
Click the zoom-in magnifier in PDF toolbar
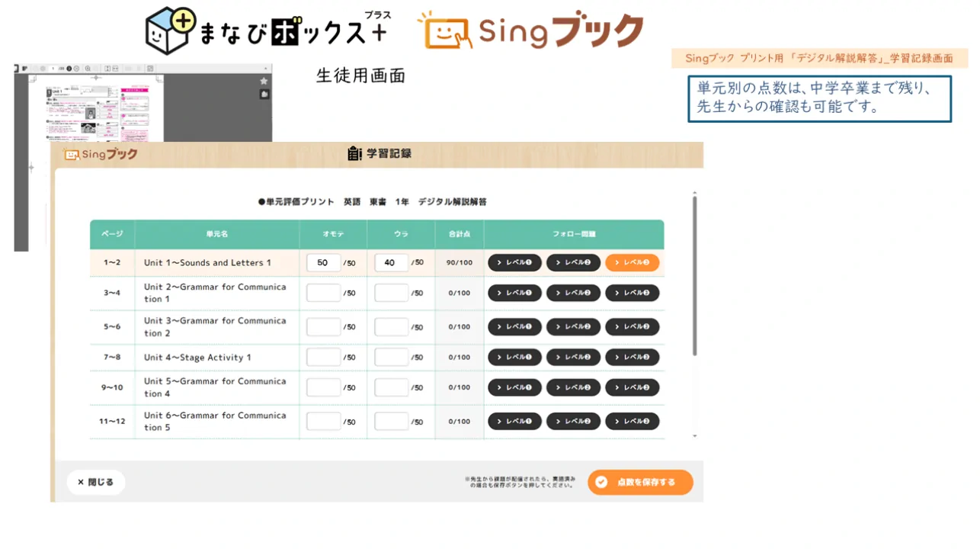click(88, 69)
